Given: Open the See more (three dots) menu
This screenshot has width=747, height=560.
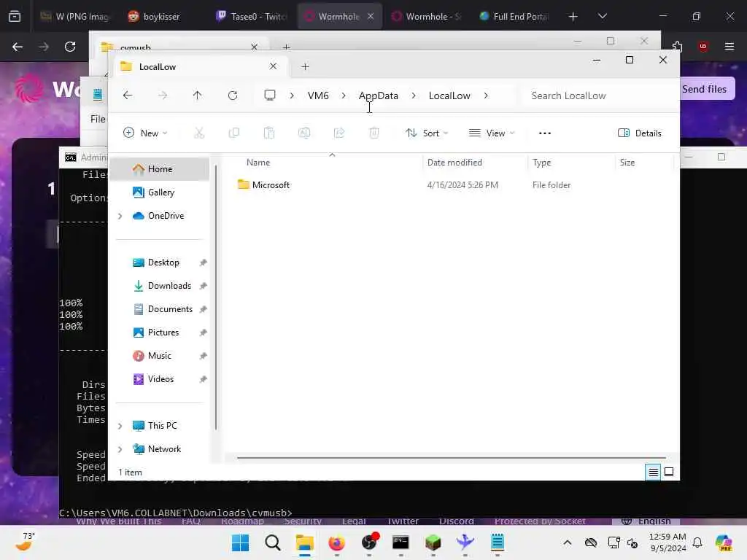Looking at the screenshot, I should 544,133.
